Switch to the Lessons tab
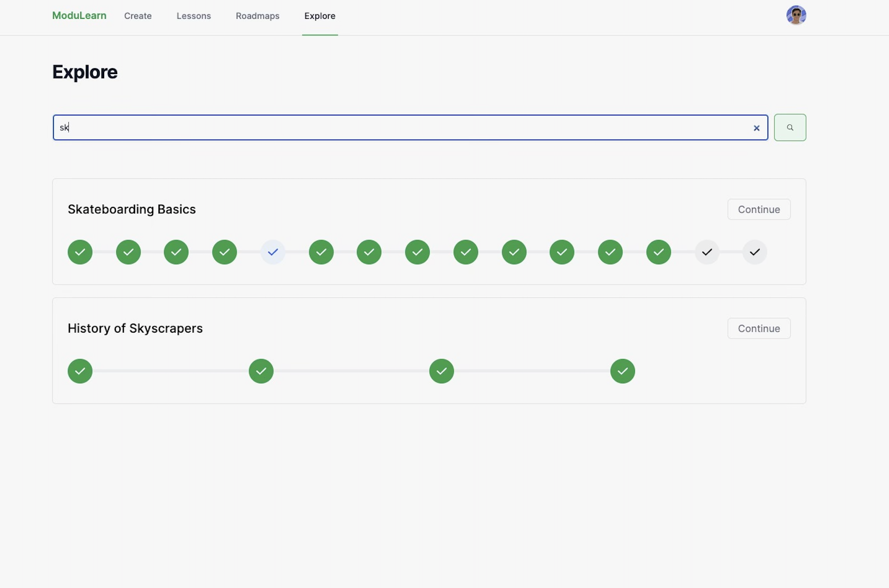The image size is (889, 588). (194, 16)
